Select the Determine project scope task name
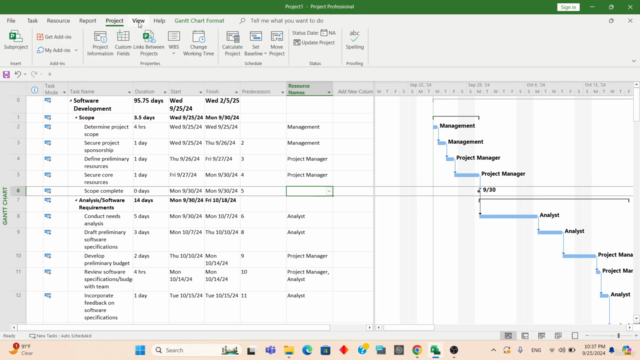Image resolution: width=640 pixels, height=360 pixels. (x=106, y=131)
